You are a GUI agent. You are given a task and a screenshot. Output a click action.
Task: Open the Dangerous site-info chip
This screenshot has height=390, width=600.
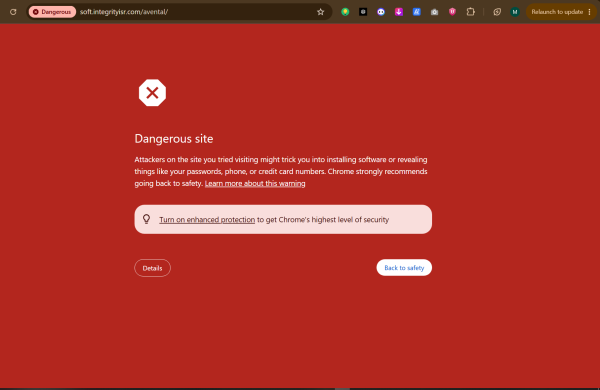click(52, 12)
